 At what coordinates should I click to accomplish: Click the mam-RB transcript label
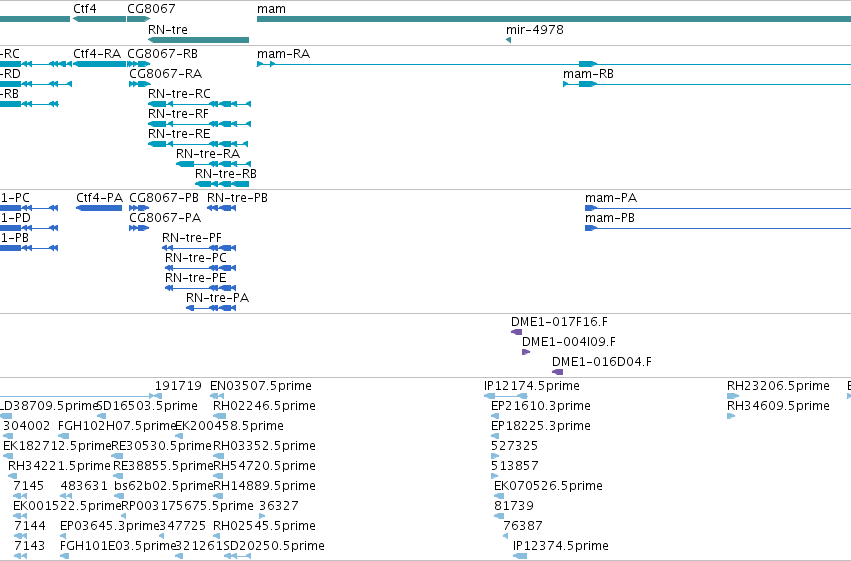[588, 74]
